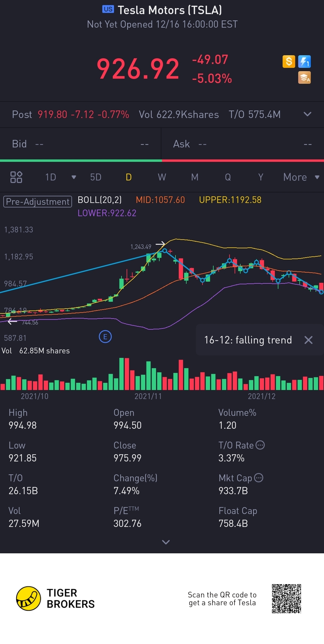Tap the 16-12: falling trend label
Image resolution: width=324 pixels, height=644 pixels.
248,340
